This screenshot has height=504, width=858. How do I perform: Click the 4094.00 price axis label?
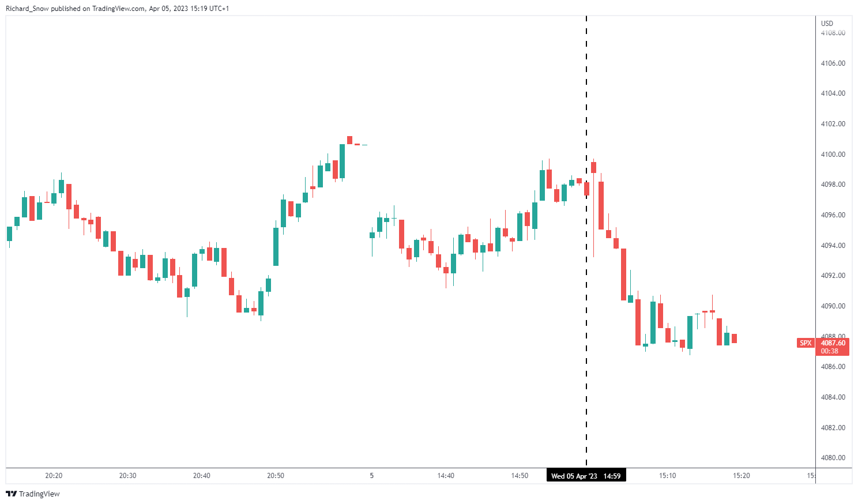coord(833,246)
